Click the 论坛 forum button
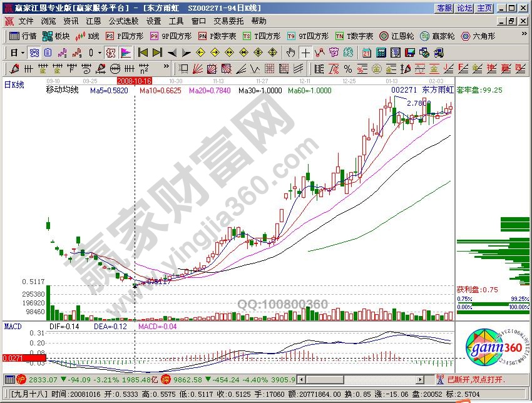 (464, 8)
